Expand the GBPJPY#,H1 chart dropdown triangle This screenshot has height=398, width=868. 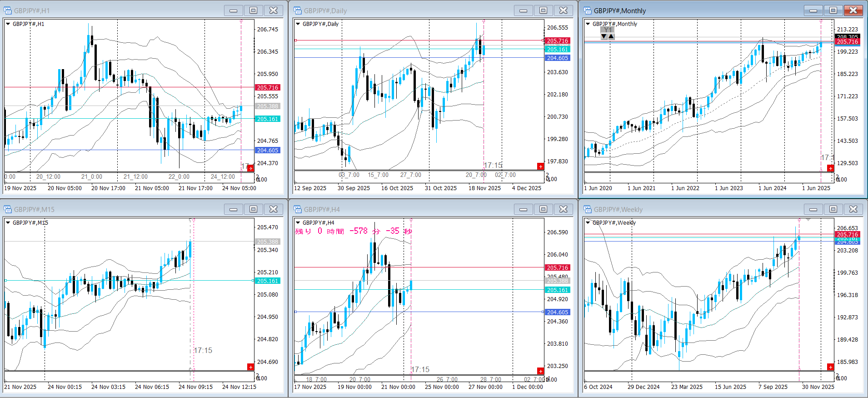tap(8, 24)
